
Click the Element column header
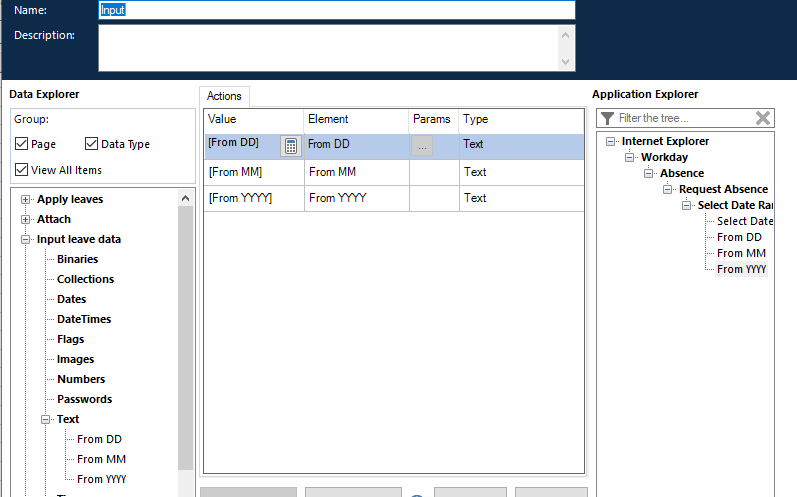pos(356,119)
